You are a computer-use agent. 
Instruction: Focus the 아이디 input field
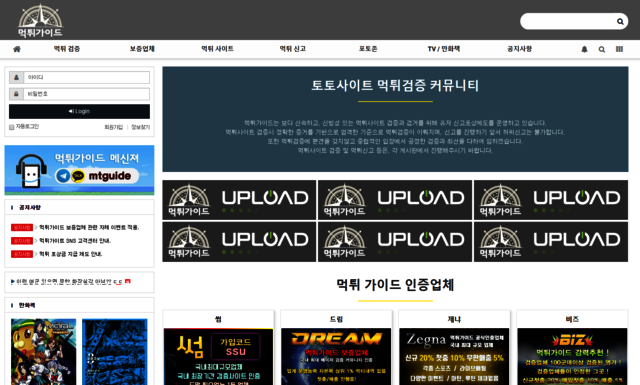(87, 77)
